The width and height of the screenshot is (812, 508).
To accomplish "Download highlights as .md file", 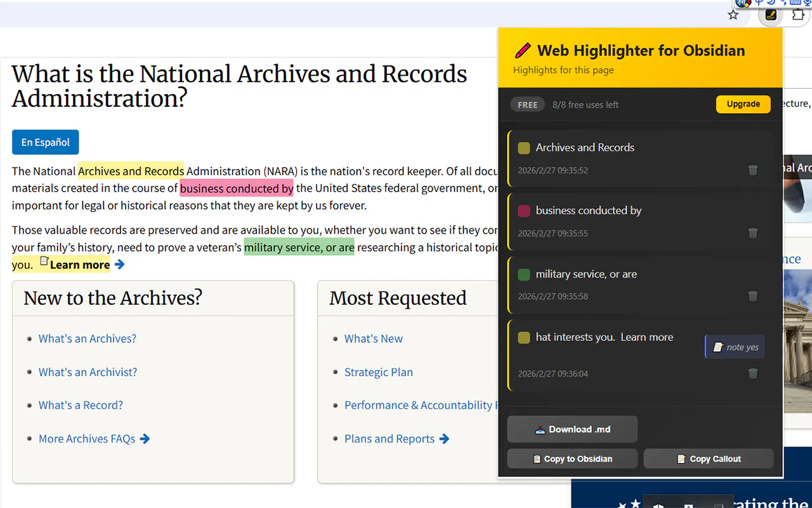I will pyautogui.click(x=572, y=429).
